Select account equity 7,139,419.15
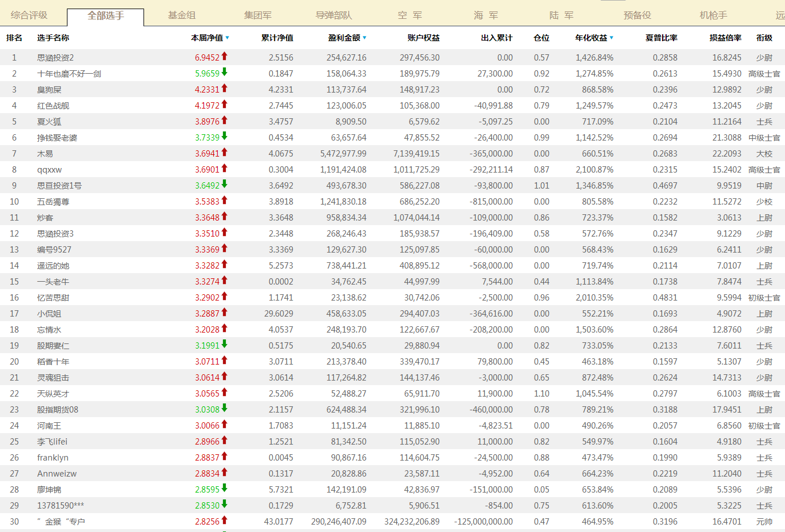The height and width of the screenshot is (532, 785). pos(416,154)
